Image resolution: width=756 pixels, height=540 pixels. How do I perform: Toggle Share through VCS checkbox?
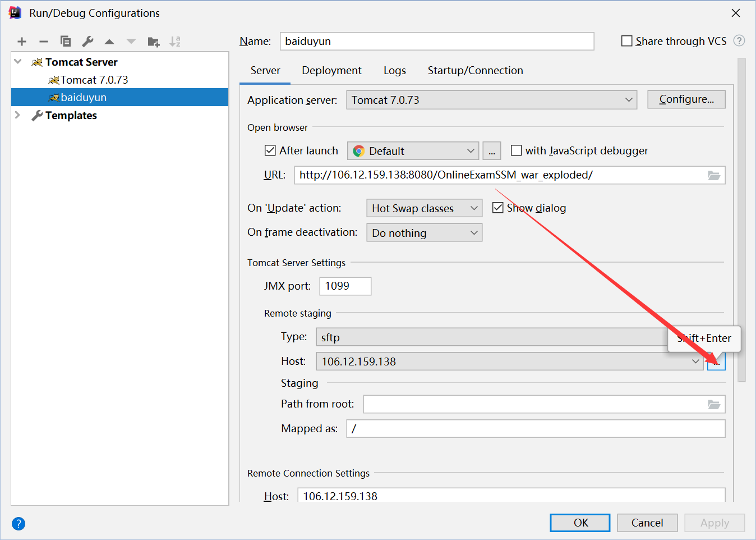(x=627, y=41)
